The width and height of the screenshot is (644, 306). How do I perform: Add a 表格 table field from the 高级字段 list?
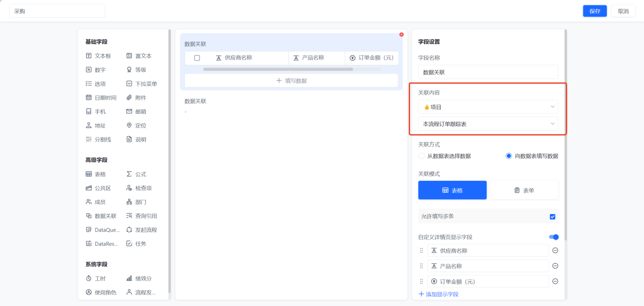(x=95, y=174)
